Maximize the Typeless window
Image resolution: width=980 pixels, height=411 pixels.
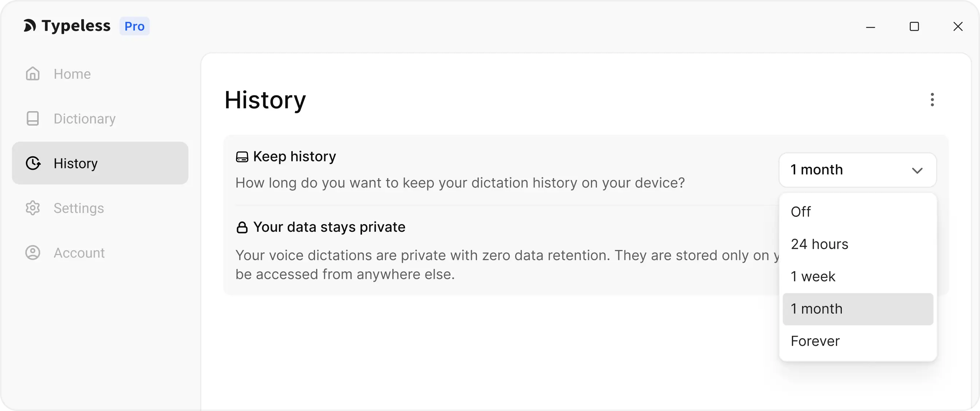(x=914, y=27)
